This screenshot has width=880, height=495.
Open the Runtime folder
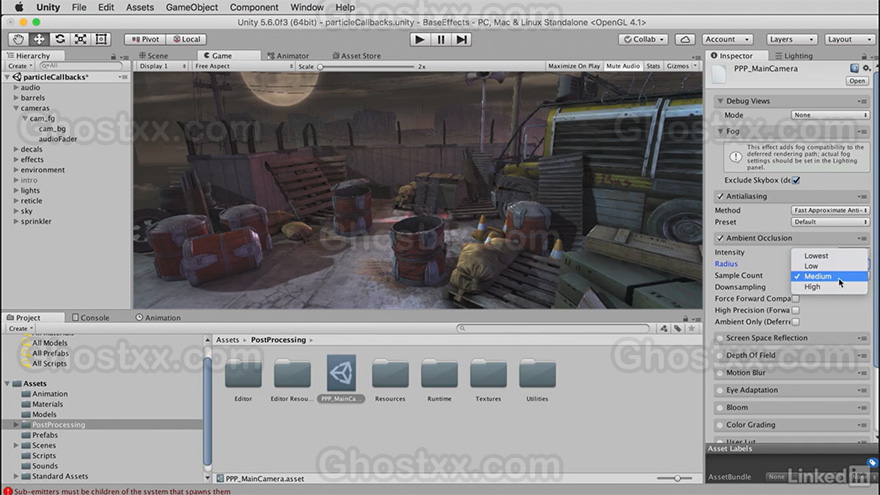click(439, 374)
